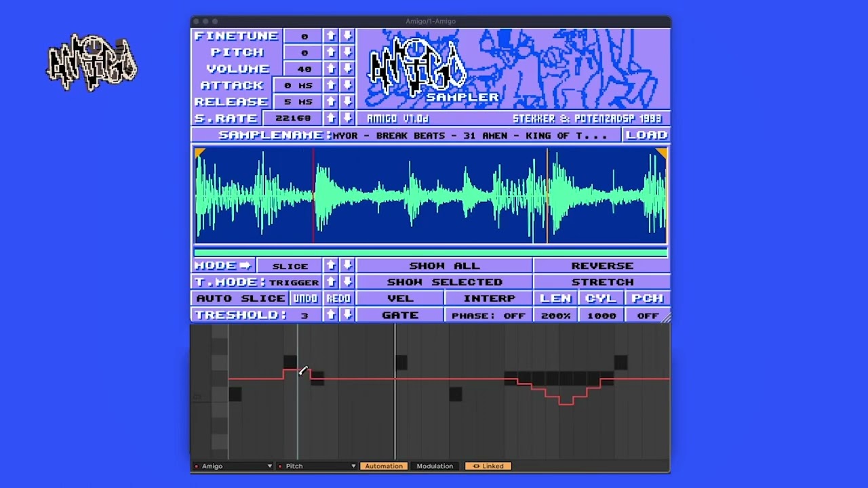This screenshot has height=488, width=868.
Task: Open the Pitch parameter dropdown
Action: pos(317,466)
